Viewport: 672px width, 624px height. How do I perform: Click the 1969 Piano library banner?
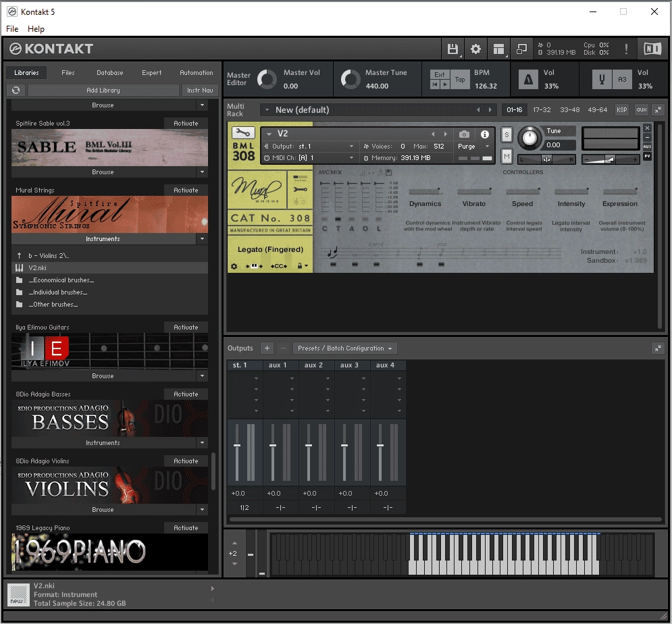click(x=109, y=552)
